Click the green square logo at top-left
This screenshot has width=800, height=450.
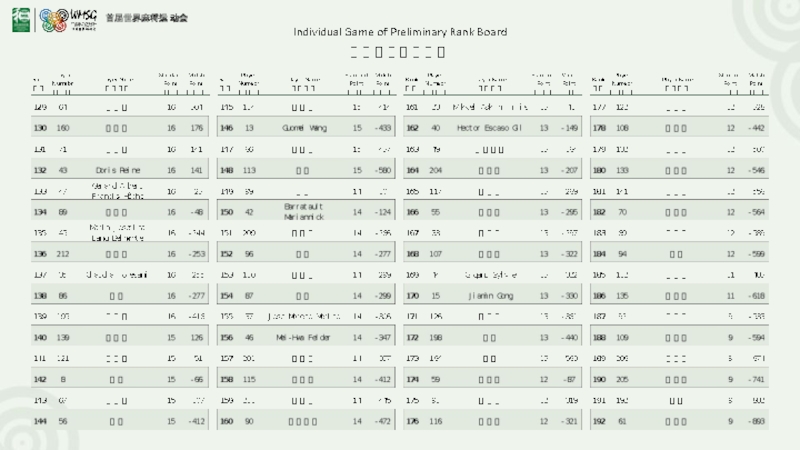coord(19,19)
